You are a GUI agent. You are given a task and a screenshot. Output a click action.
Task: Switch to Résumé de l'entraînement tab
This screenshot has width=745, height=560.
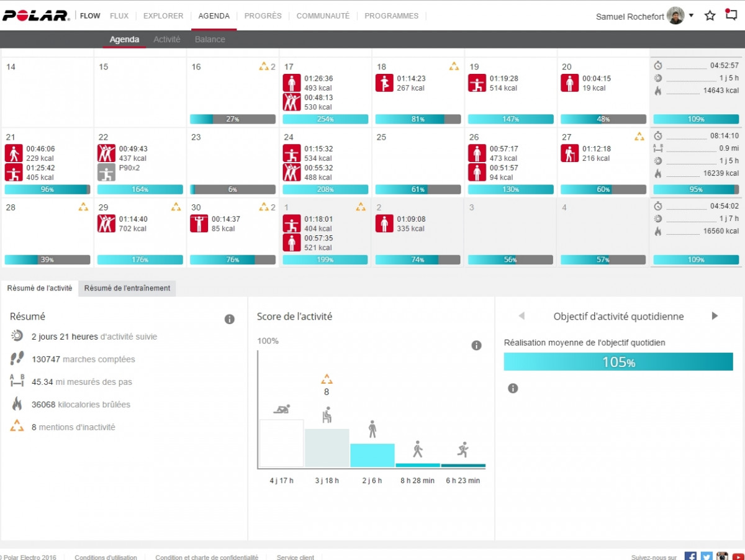point(127,288)
